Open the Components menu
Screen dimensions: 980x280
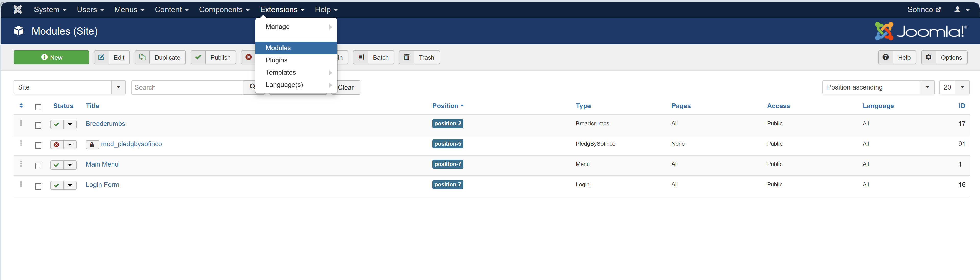point(224,9)
